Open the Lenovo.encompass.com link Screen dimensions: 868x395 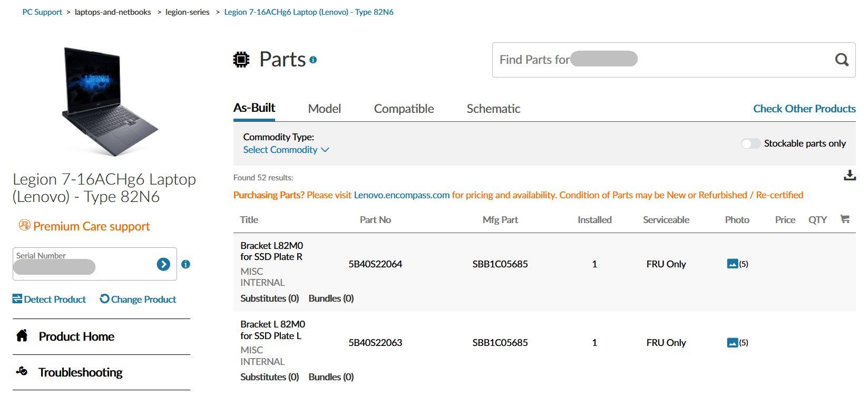402,195
